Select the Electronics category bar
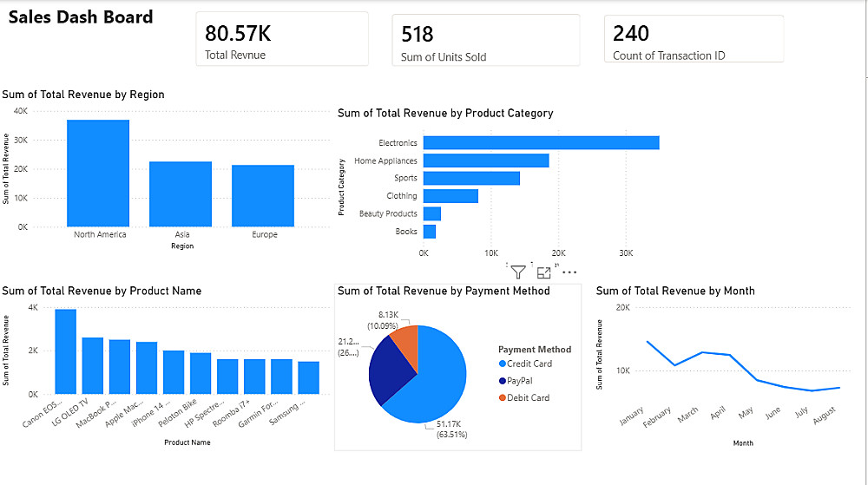 click(542, 142)
